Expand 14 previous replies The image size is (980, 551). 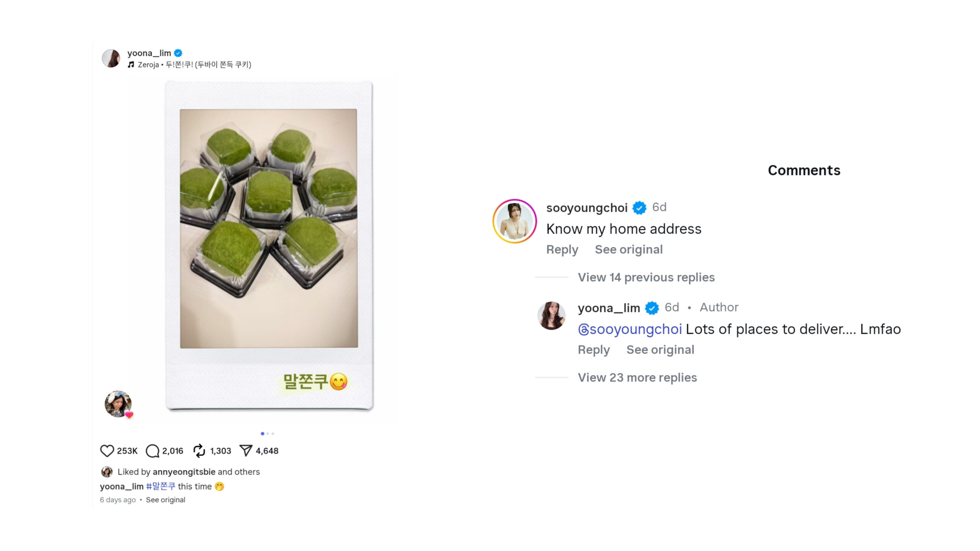click(646, 277)
